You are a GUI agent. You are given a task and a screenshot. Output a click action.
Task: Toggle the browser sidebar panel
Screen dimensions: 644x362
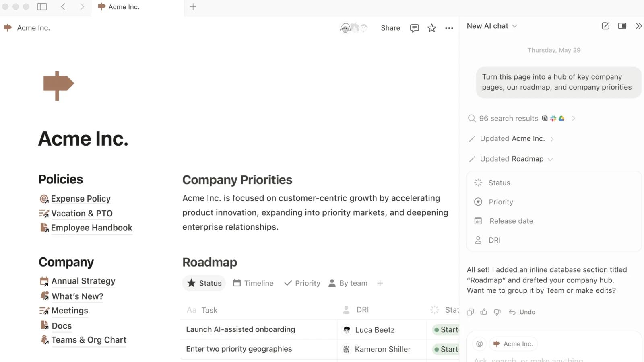coord(42,6)
